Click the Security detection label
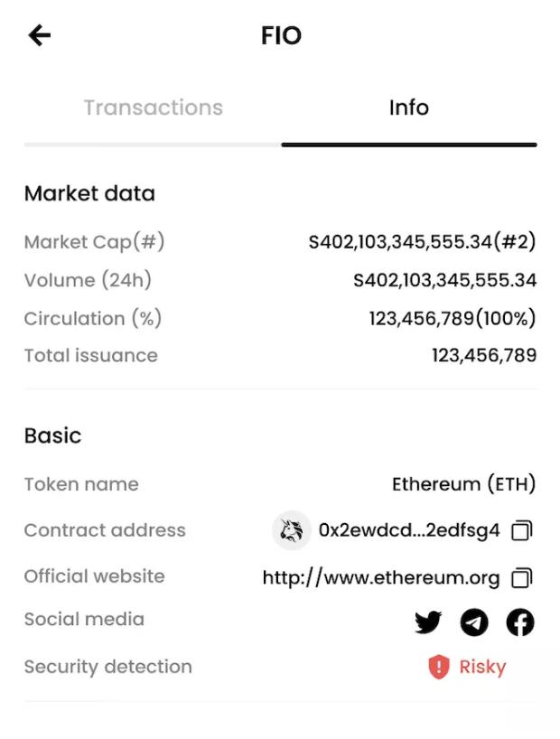The image size is (560, 739). [x=108, y=668]
